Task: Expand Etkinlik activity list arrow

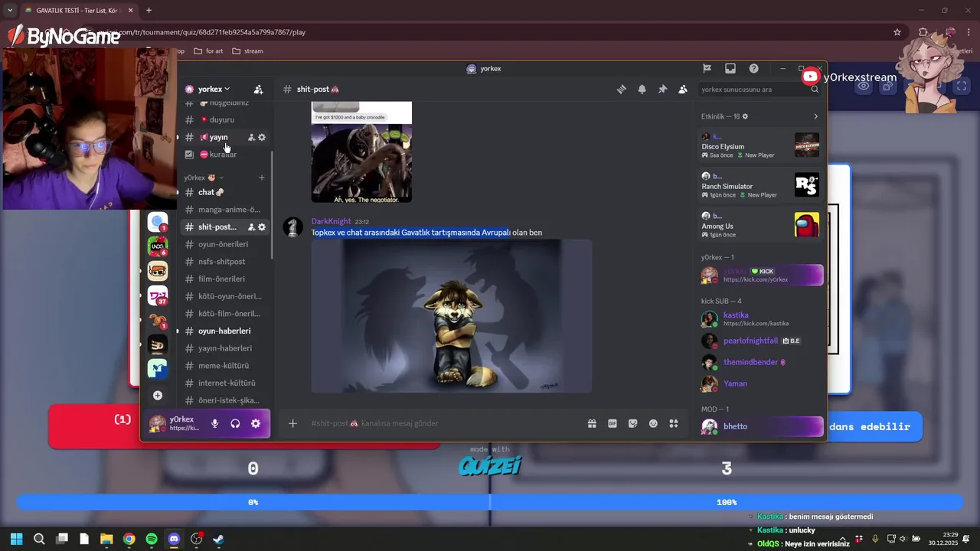Action: tap(815, 117)
